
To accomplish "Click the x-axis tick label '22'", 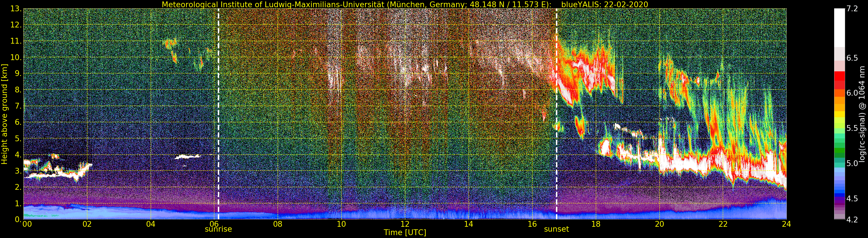I will (723, 224).
